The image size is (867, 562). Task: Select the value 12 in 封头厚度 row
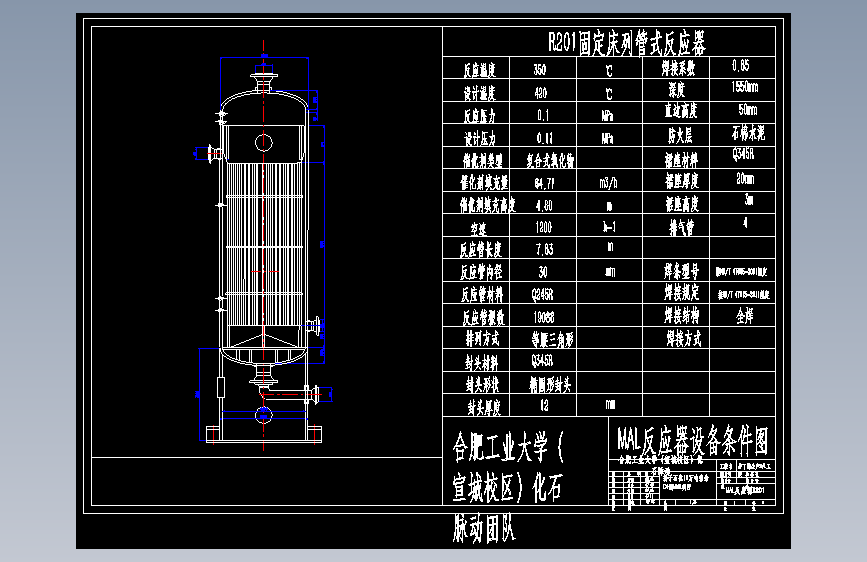coord(544,405)
